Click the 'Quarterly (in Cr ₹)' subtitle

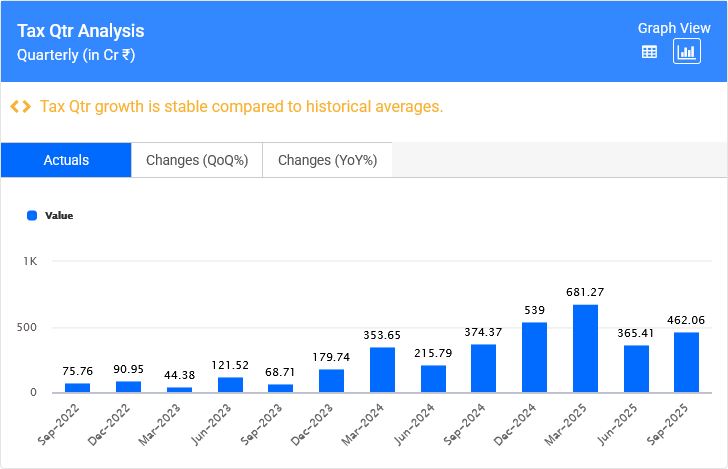76,55
